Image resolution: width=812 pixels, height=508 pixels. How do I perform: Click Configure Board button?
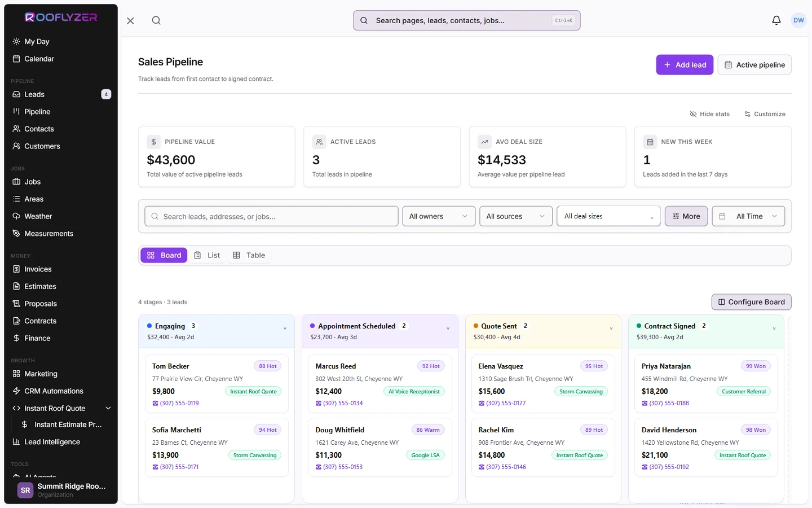(x=752, y=302)
